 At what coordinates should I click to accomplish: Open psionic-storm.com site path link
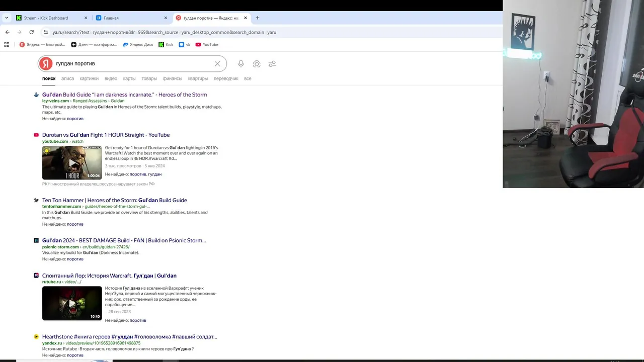pos(86,247)
